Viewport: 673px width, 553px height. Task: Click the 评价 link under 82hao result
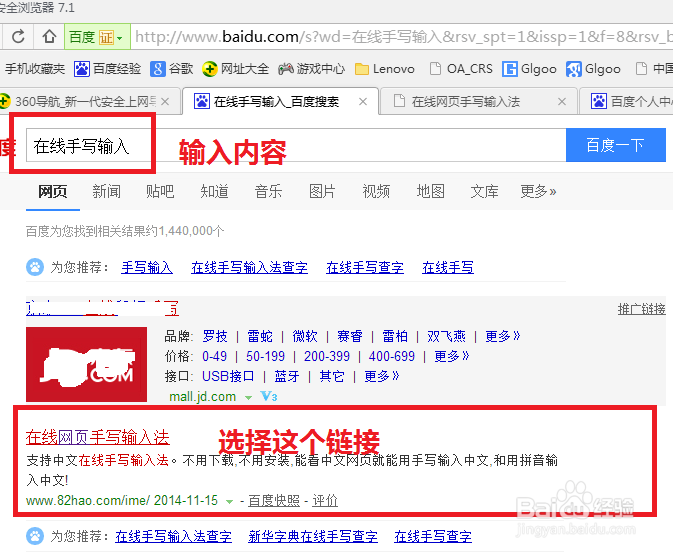pyautogui.click(x=325, y=501)
